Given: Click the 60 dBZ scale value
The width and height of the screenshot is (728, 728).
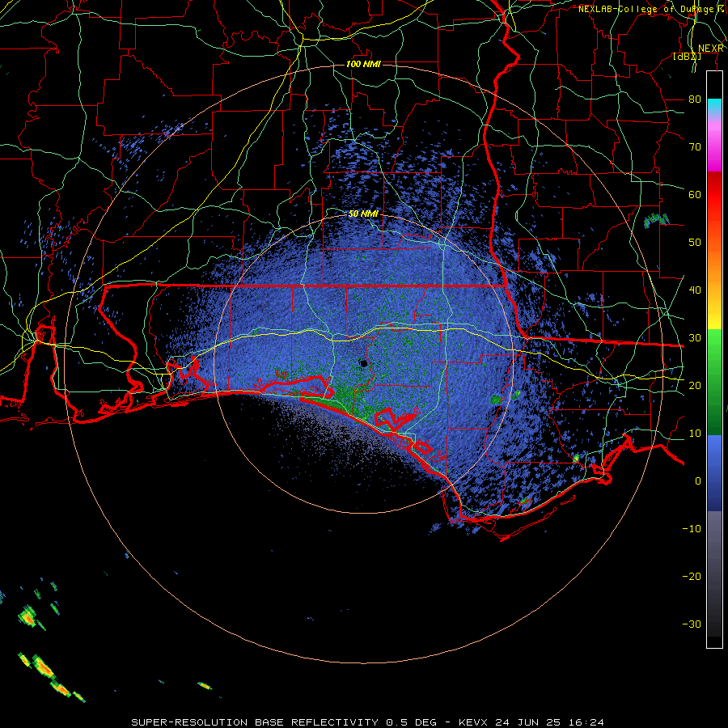Looking at the screenshot, I should tap(695, 195).
